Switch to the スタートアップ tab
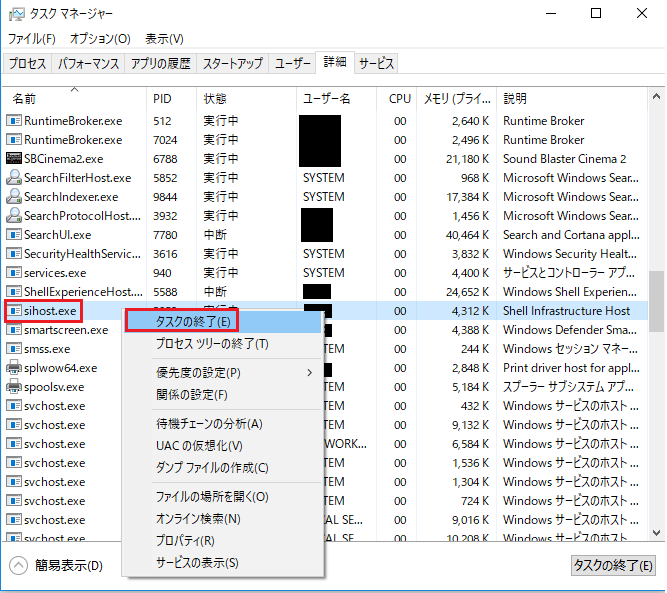Screen dimensions: 667x593 (233, 64)
